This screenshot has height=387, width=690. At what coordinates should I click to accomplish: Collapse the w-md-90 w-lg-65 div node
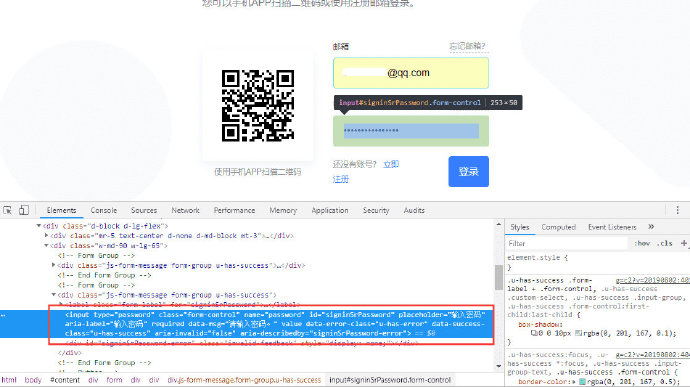coord(46,246)
